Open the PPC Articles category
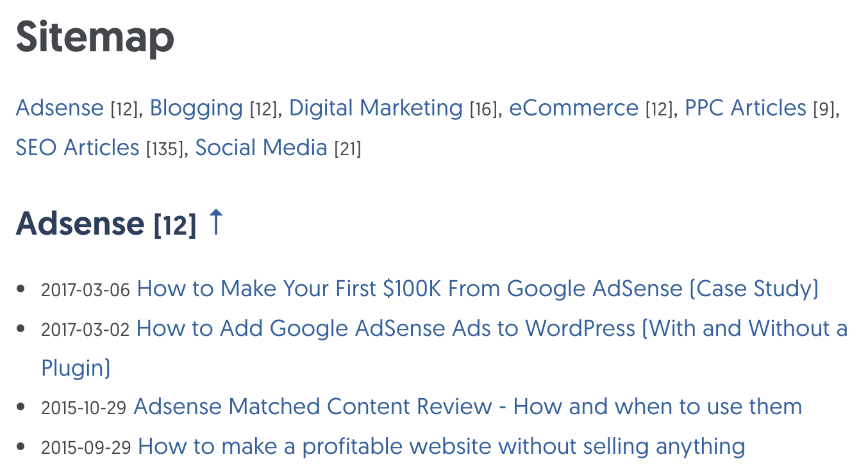Screen dimensions: 868x468 pyautogui.click(x=745, y=108)
